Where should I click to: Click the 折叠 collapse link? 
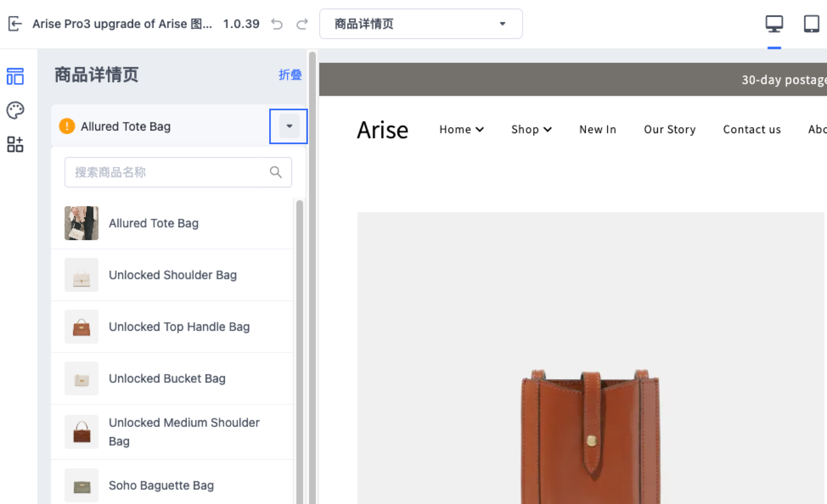(290, 75)
